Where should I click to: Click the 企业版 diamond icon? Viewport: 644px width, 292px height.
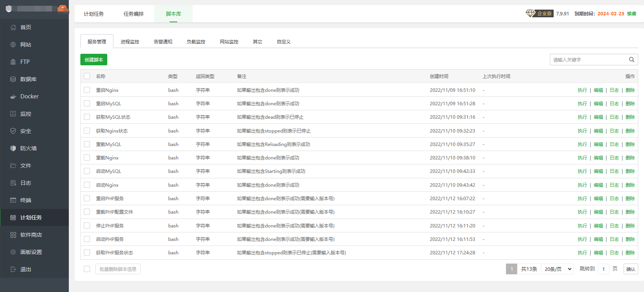click(531, 13)
